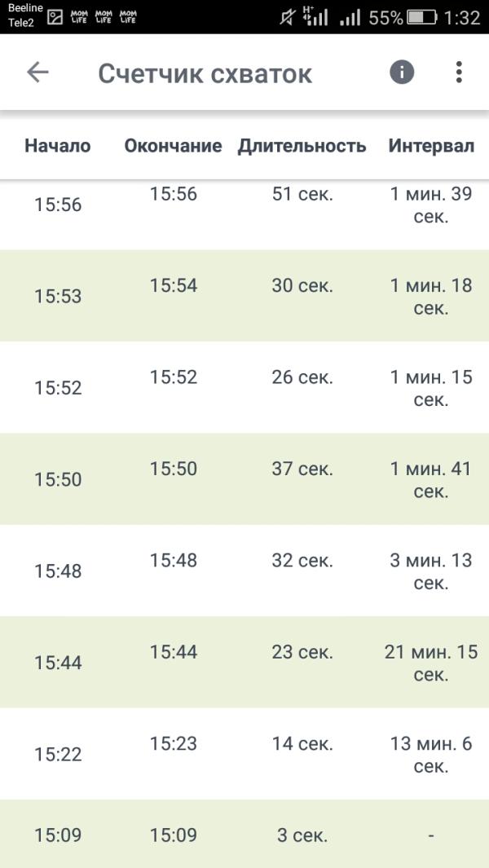The image size is (489, 868).
Task: Tap the first Mom Life notification icon
Action: tap(78, 17)
